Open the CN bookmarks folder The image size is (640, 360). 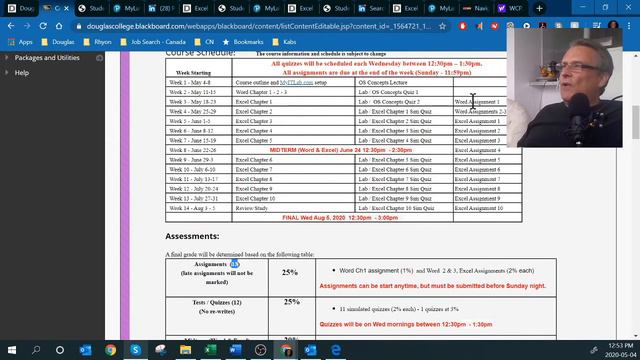click(204, 42)
